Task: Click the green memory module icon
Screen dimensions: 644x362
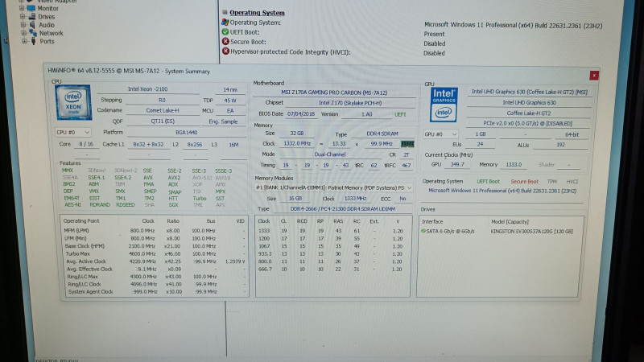Action: pyautogui.click(x=407, y=144)
